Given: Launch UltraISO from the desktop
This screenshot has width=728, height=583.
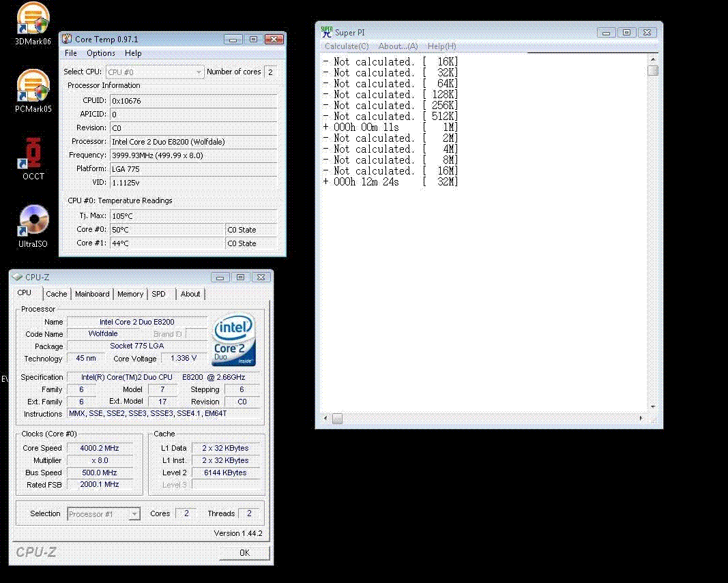Looking at the screenshot, I should coord(33,226).
